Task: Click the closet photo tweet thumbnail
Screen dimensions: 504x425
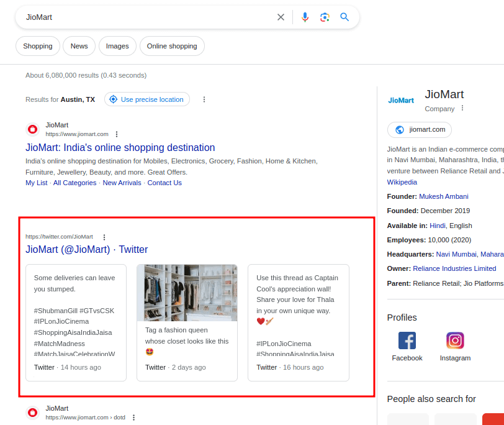Action: point(187,293)
